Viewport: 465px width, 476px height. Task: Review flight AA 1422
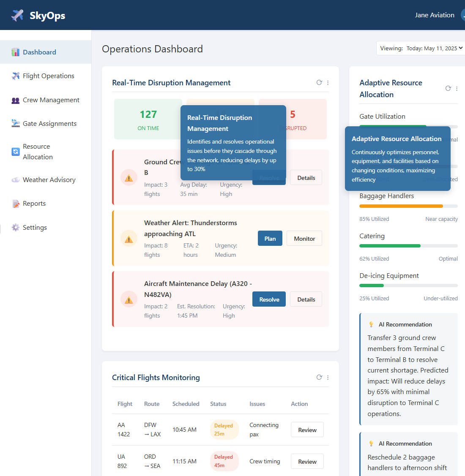tap(307, 430)
